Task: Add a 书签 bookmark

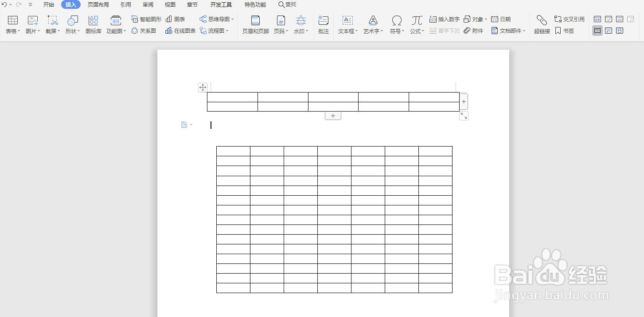Action: click(564, 31)
